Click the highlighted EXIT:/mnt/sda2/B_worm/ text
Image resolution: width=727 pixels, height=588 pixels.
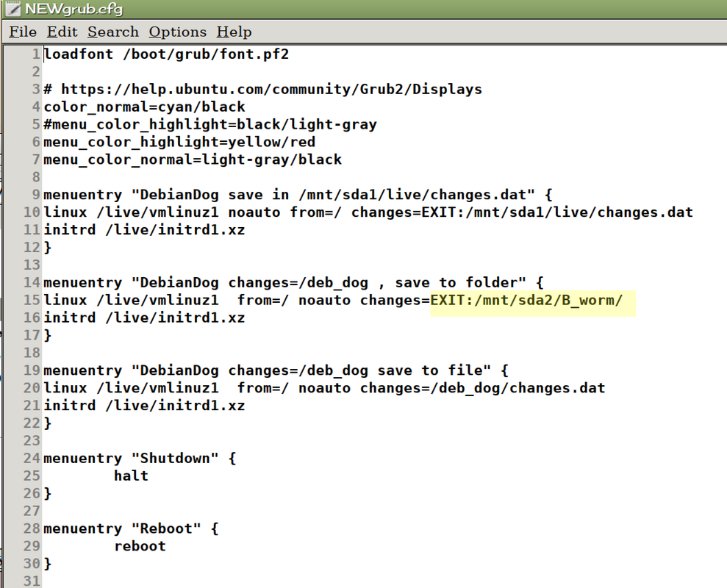coord(526,300)
